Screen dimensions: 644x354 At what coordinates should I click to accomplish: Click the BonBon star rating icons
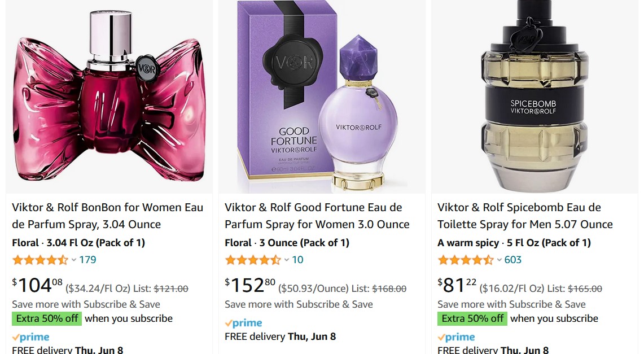pyautogui.click(x=40, y=260)
